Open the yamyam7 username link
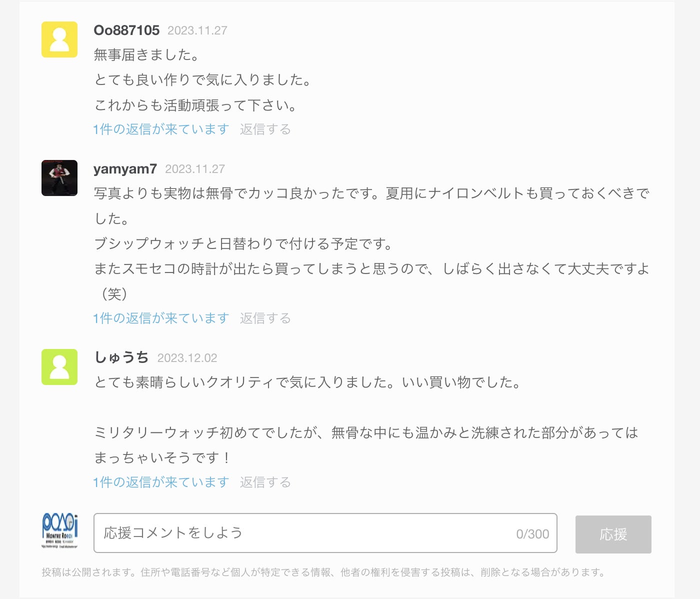Viewport: 700px width, 599px height. click(125, 169)
